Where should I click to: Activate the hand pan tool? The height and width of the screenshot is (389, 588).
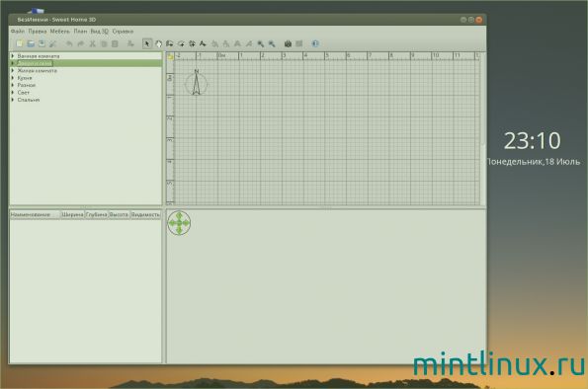(x=158, y=43)
